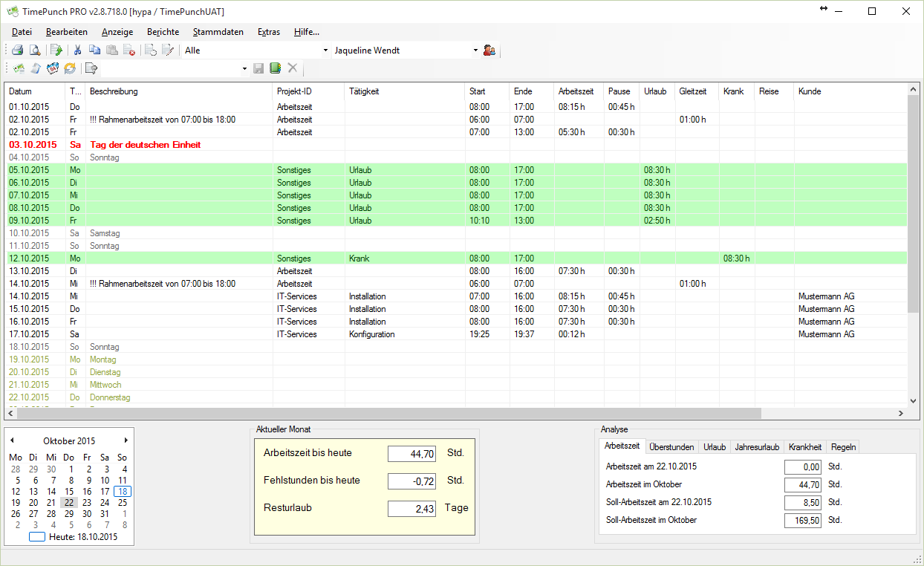Image resolution: width=924 pixels, height=566 pixels.
Task: Open the Stammdaten menu
Action: tap(218, 32)
